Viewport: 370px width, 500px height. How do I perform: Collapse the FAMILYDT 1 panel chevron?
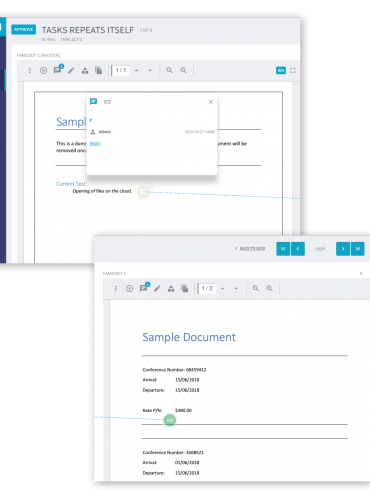[361, 273]
